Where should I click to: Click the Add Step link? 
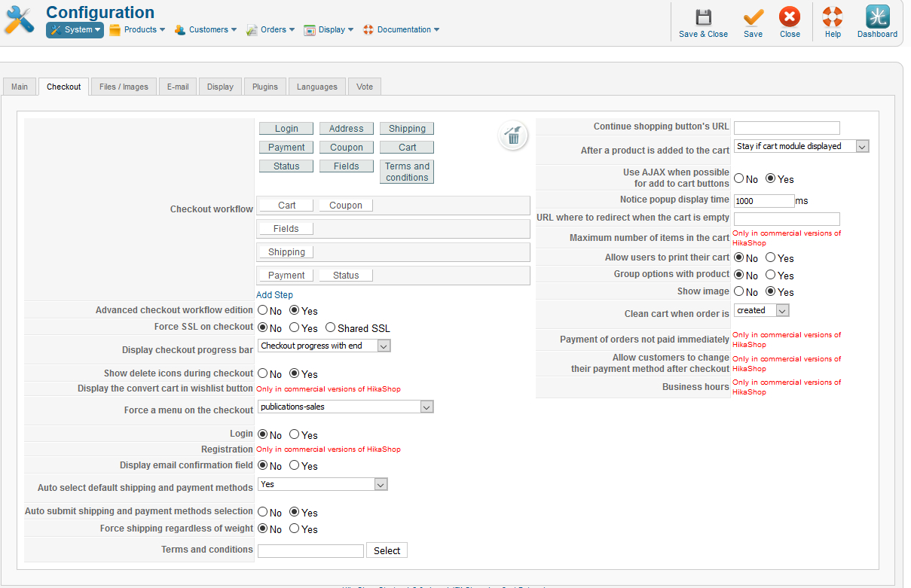point(274,295)
